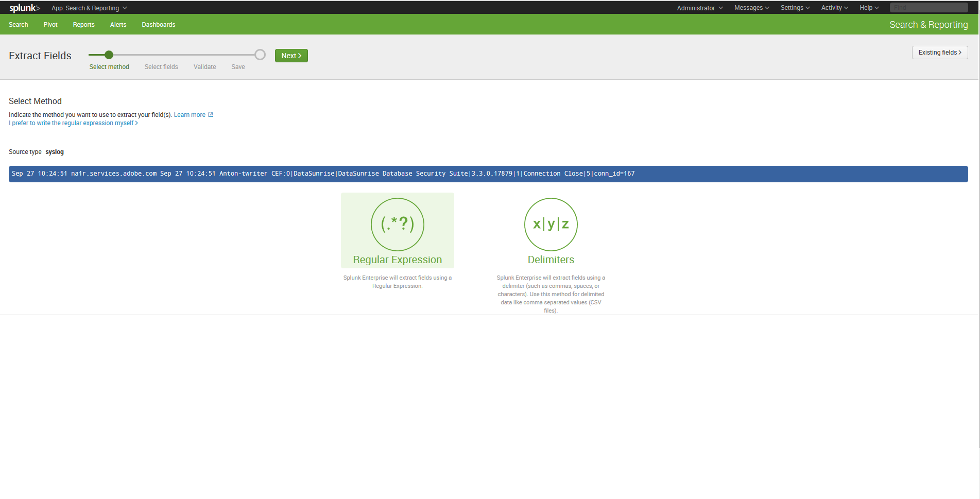Click 'I prefer to write the regular expression myself'

point(73,123)
